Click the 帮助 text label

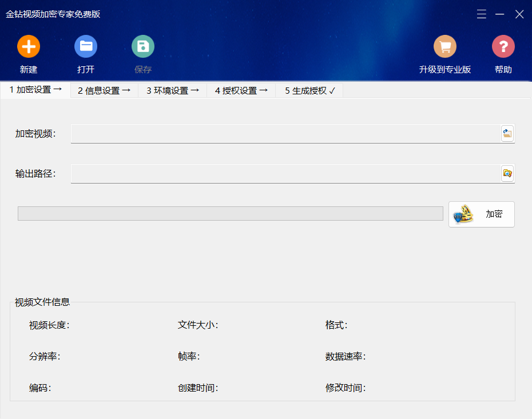click(x=503, y=70)
